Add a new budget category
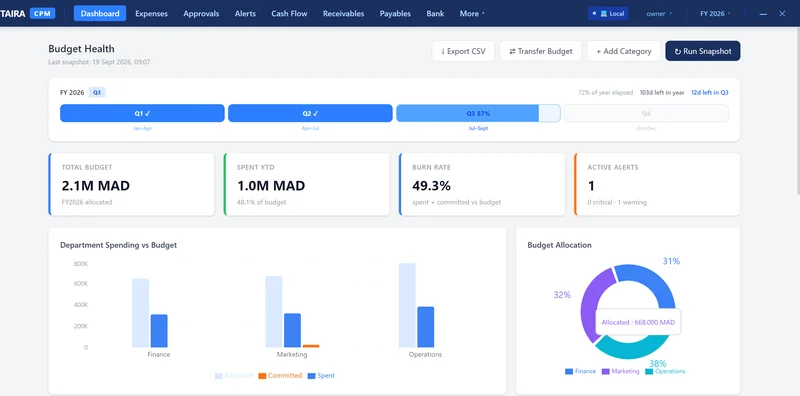Viewport: 800px width, 396px height. (x=623, y=51)
